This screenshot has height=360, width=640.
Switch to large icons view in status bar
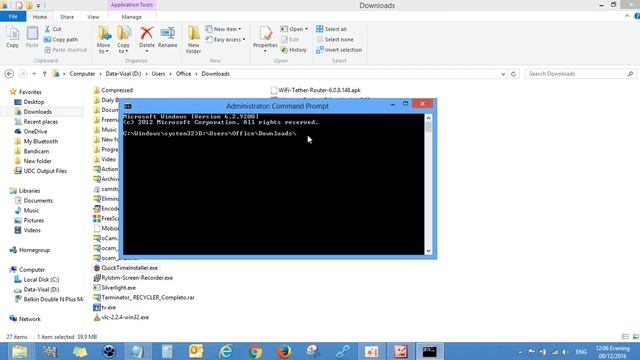[x=635, y=337]
